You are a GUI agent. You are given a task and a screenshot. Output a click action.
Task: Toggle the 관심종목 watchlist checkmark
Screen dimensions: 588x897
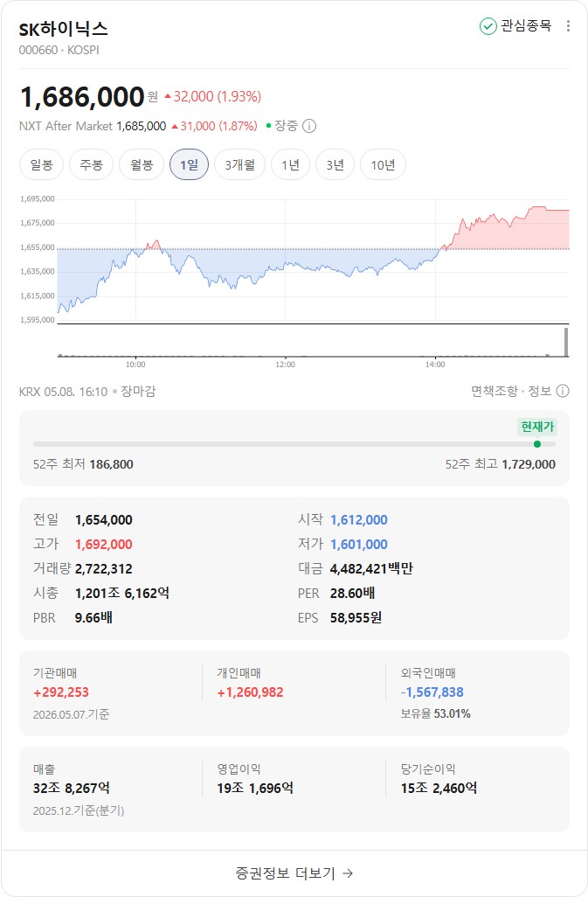(x=488, y=25)
